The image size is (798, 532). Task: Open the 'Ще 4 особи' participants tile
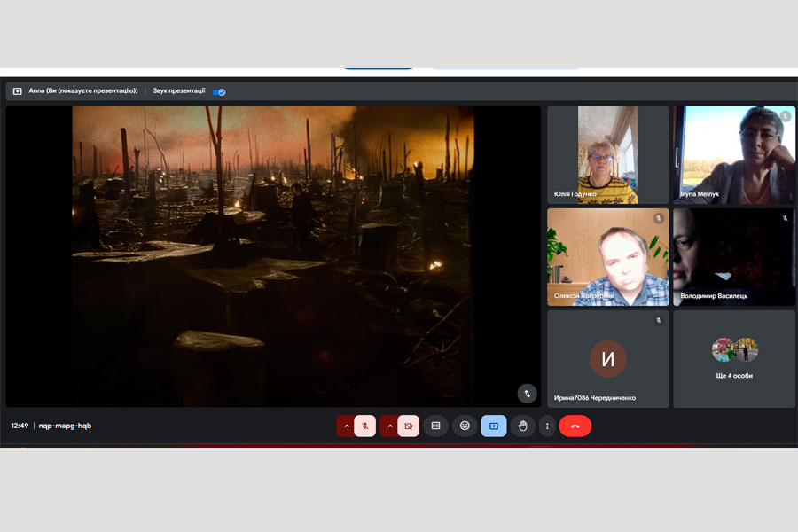point(734,359)
